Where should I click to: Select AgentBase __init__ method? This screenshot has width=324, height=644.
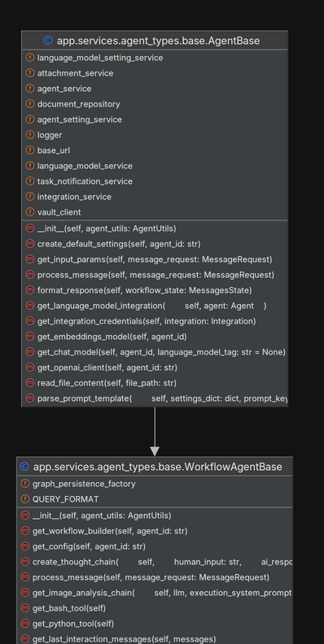pyautogui.click(x=155, y=228)
